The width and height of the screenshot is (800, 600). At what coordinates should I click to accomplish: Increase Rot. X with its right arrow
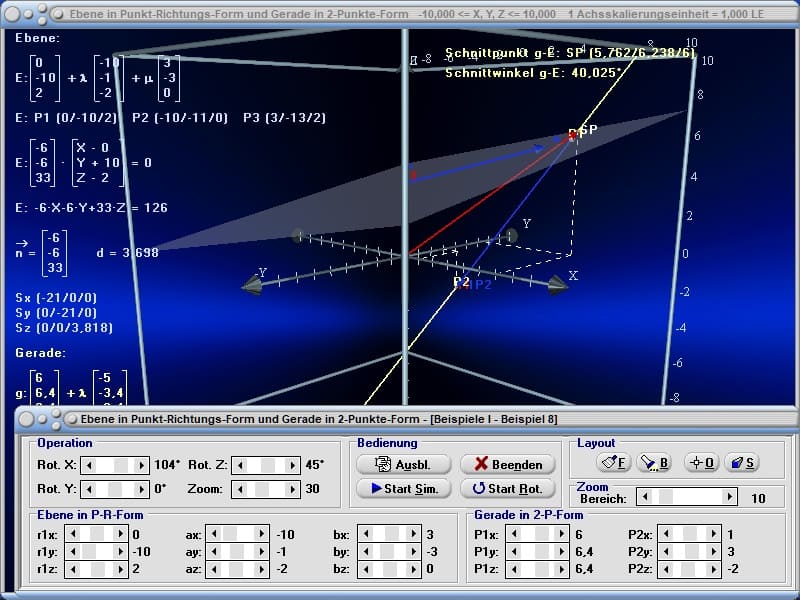141,465
